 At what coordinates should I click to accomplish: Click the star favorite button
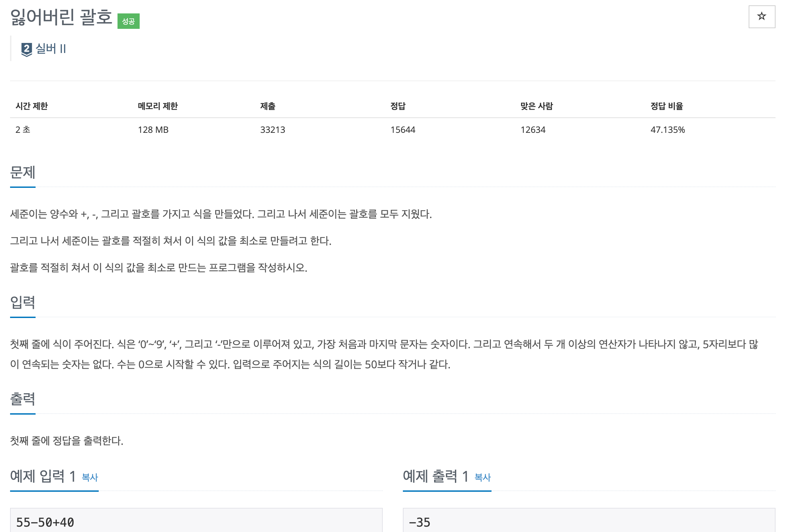761,17
